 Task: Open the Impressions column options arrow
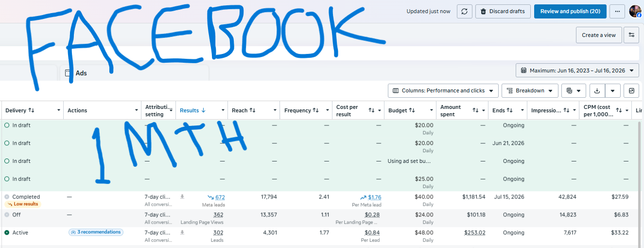point(574,110)
